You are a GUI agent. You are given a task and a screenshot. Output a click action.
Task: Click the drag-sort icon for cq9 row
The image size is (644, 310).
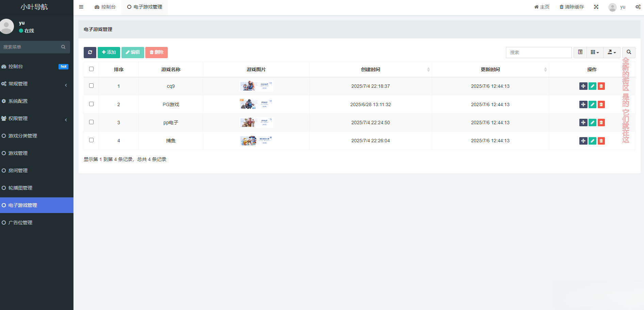coord(583,86)
